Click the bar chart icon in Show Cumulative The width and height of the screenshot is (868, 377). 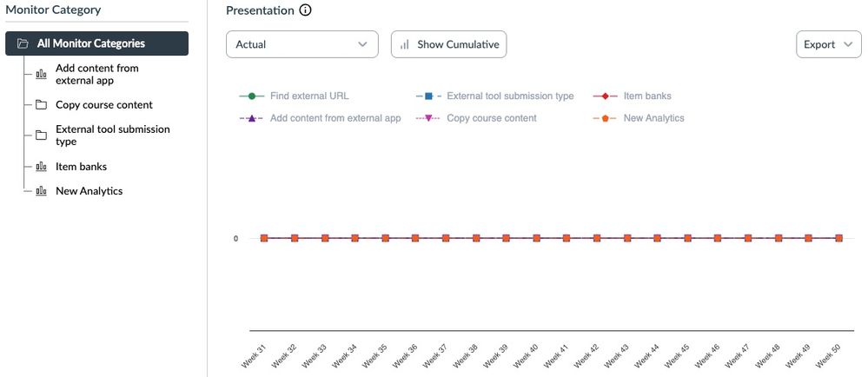(x=405, y=44)
